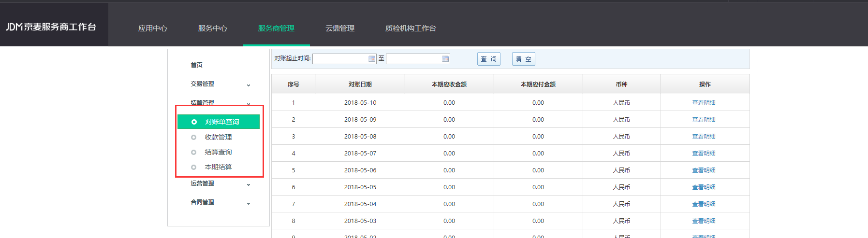Image resolution: width=868 pixels, height=238 pixels.
Task: Switch to 服务商管理 tab
Action: click(276, 28)
